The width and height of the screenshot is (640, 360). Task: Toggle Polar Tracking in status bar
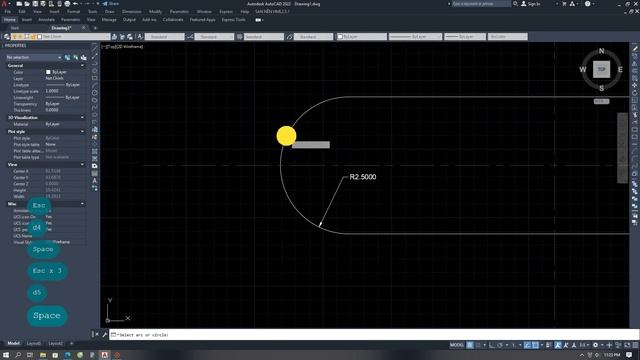(x=500, y=345)
